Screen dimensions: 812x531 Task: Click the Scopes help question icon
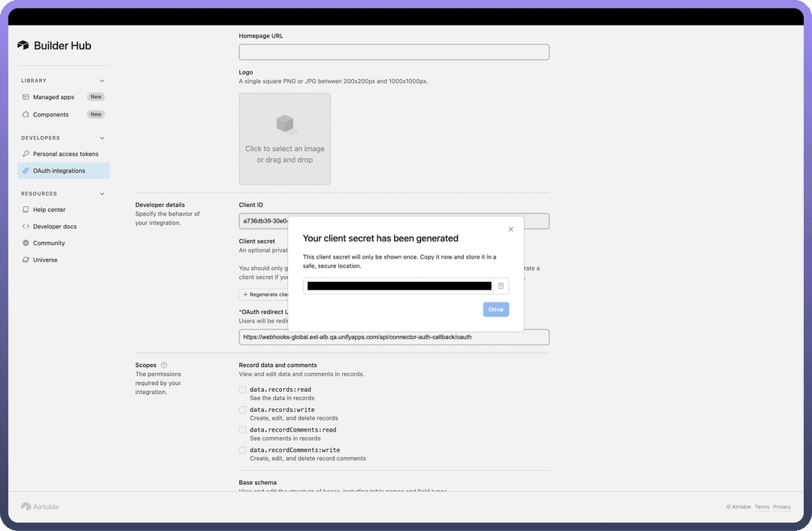tap(164, 366)
